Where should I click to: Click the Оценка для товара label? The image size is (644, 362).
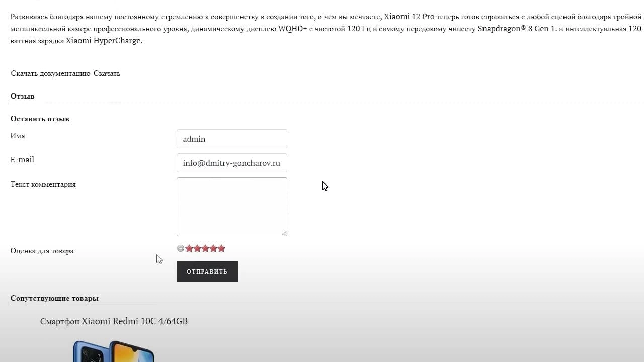point(42,251)
